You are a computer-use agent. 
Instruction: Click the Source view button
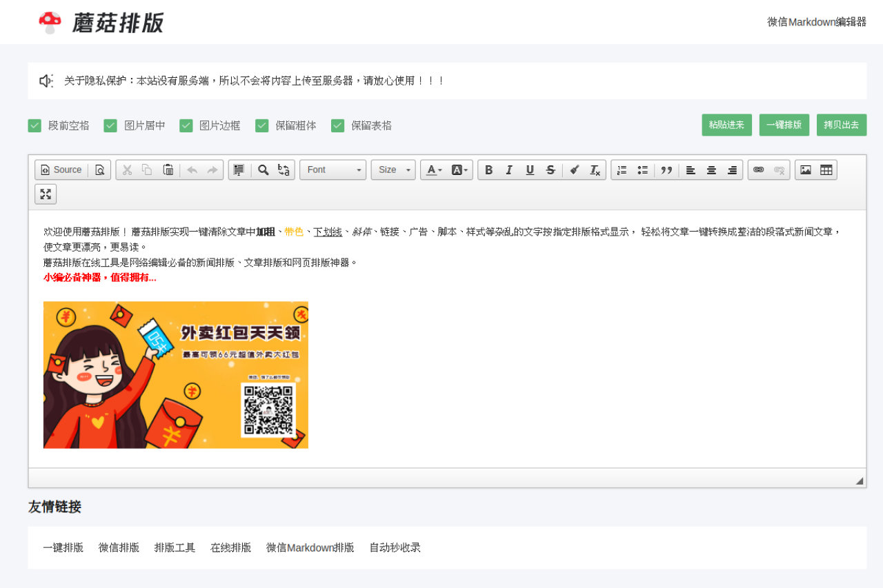(x=61, y=170)
